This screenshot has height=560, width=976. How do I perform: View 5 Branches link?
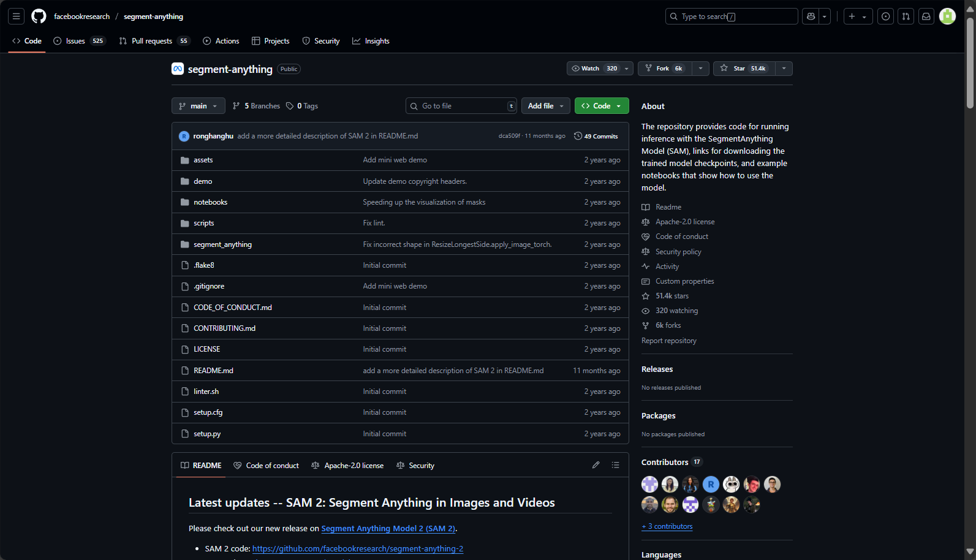pos(257,106)
